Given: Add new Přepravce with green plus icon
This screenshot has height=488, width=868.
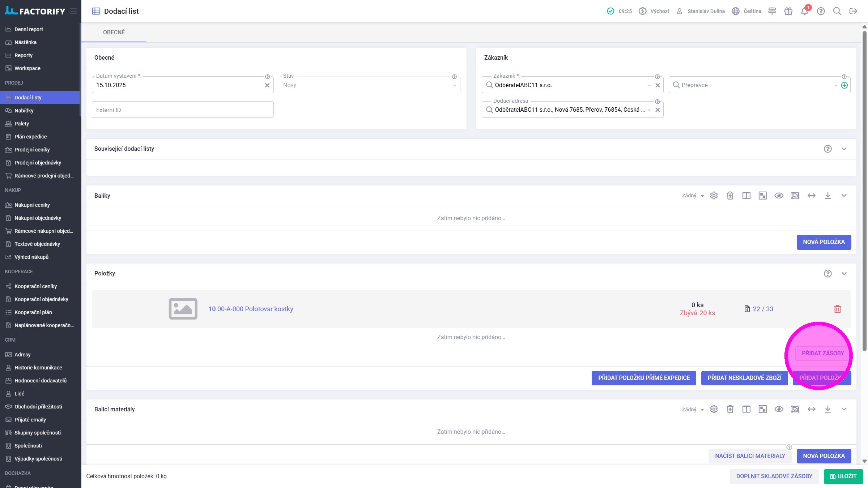Looking at the screenshot, I should coord(844,85).
